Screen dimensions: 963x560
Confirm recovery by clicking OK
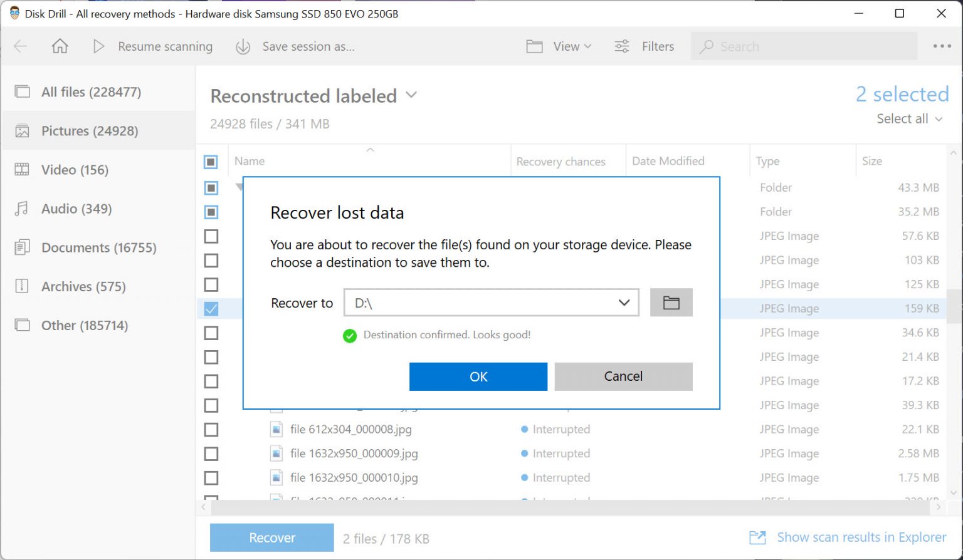tap(478, 376)
